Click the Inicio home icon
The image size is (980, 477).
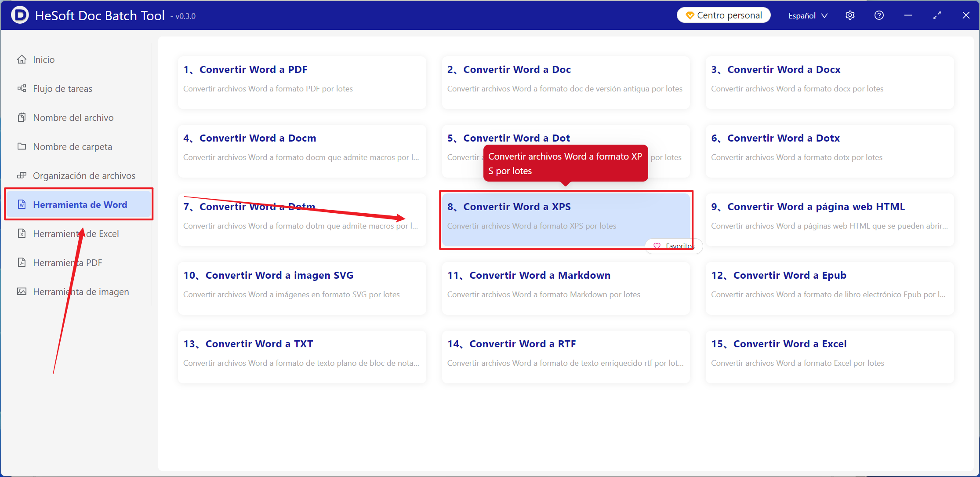coord(22,59)
